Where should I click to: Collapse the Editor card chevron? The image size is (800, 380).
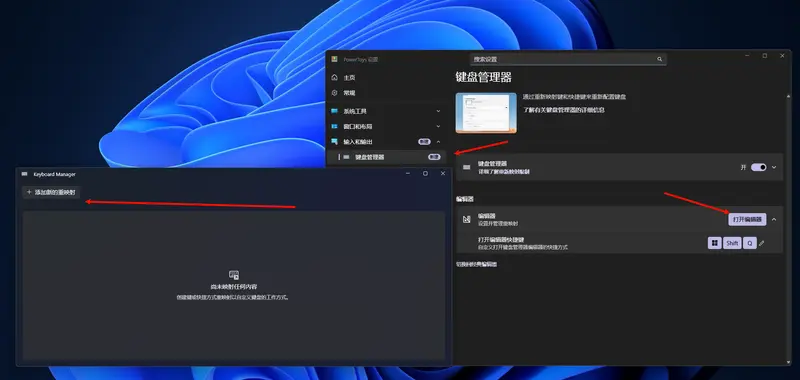click(x=774, y=219)
